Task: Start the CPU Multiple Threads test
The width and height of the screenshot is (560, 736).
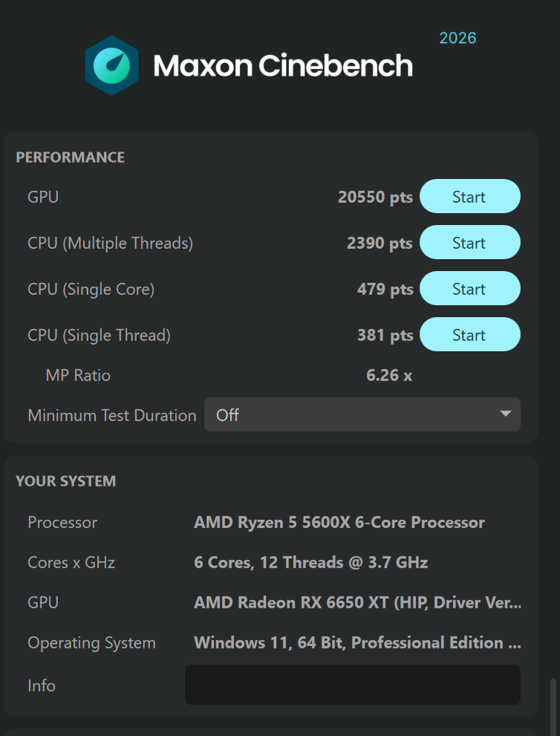Action: (x=469, y=243)
